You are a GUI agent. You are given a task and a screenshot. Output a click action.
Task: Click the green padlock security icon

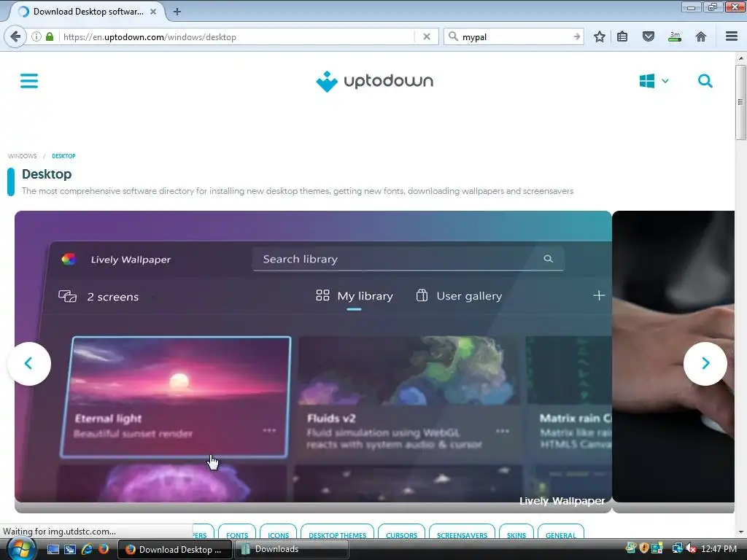tap(50, 36)
